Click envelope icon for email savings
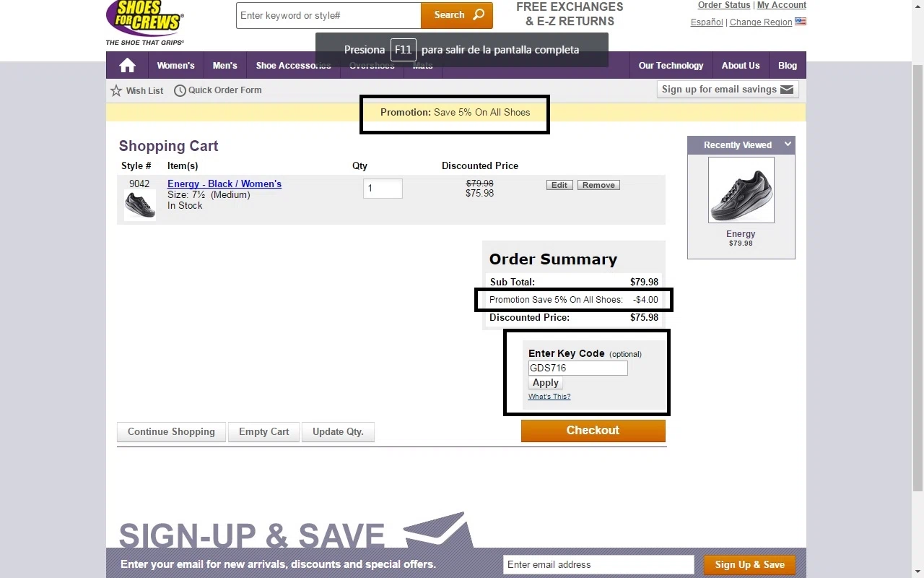The height and width of the screenshot is (578, 924). click(x=787, y=90)
